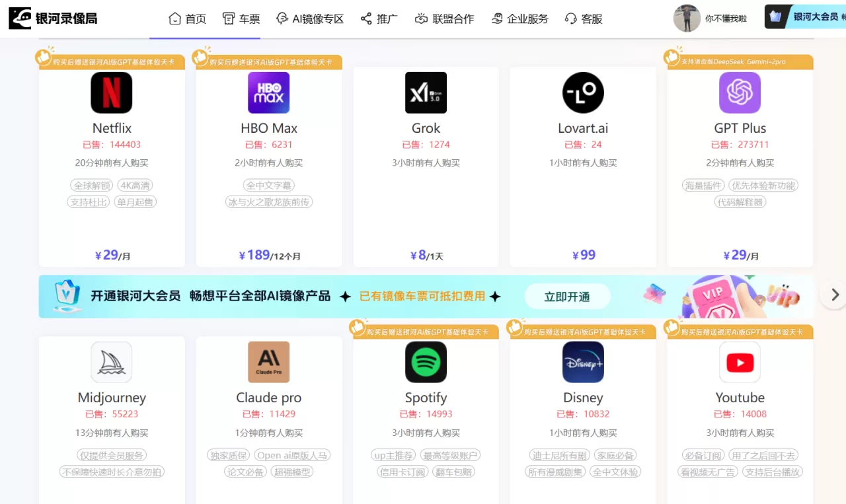The height and width of the screenshot is (504, 846).
Task: Click the Midjourney title text
Action: click(x=112, y=398)
